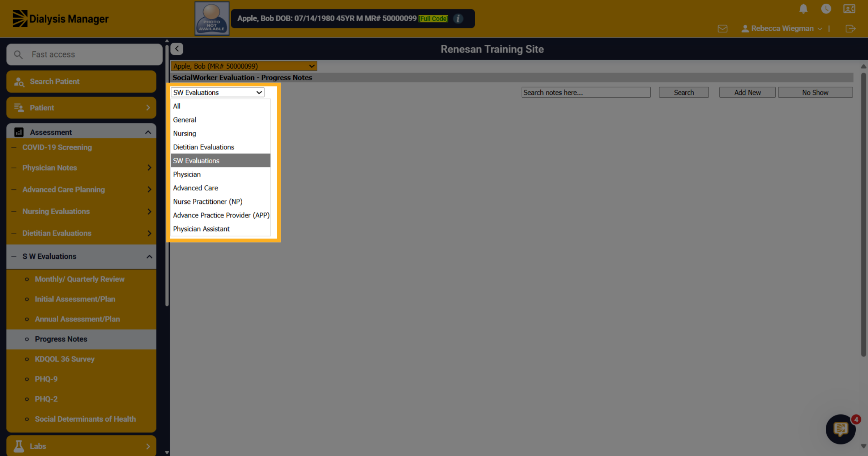Open Rebecca Wiegman user menu
This screenshot has height=456, width=868.
pos(782,29)
